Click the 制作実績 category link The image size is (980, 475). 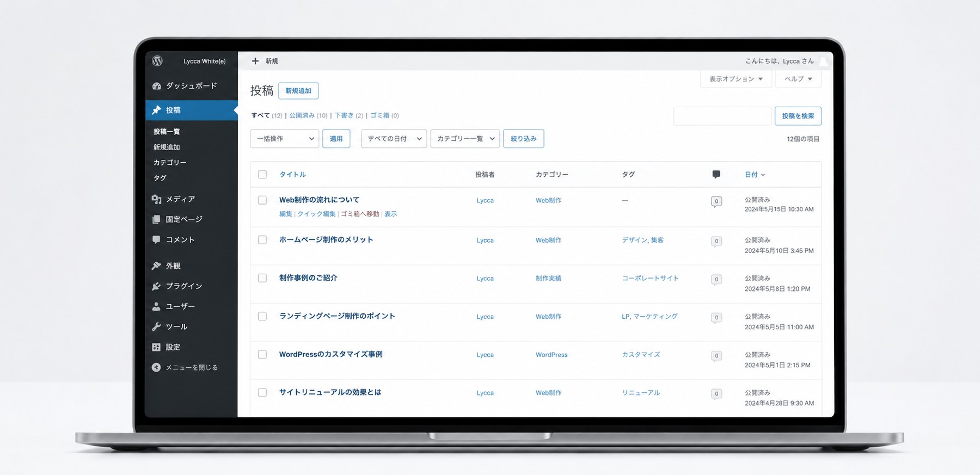[x=548, y=278]
